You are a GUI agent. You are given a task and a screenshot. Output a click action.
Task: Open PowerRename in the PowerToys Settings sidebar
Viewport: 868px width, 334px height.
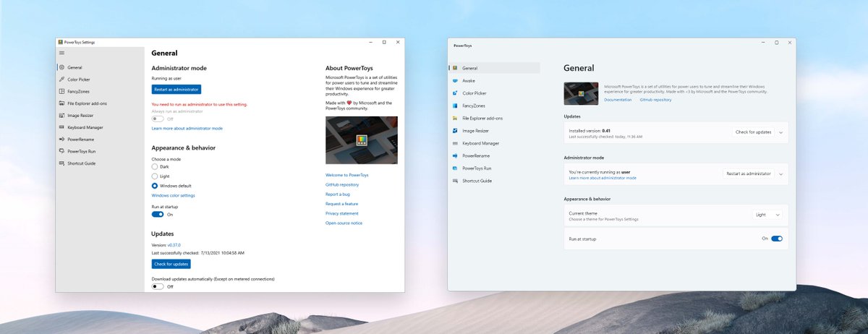(100, 139)
